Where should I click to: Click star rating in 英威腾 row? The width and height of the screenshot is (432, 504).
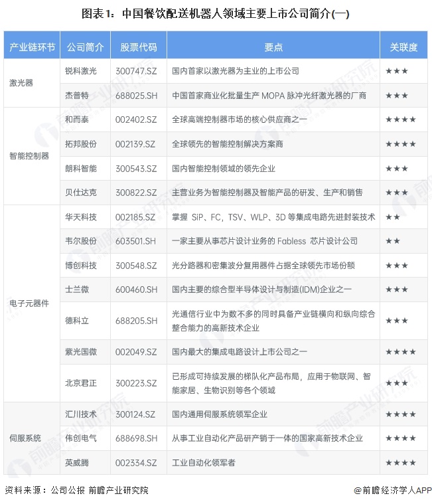401,463
